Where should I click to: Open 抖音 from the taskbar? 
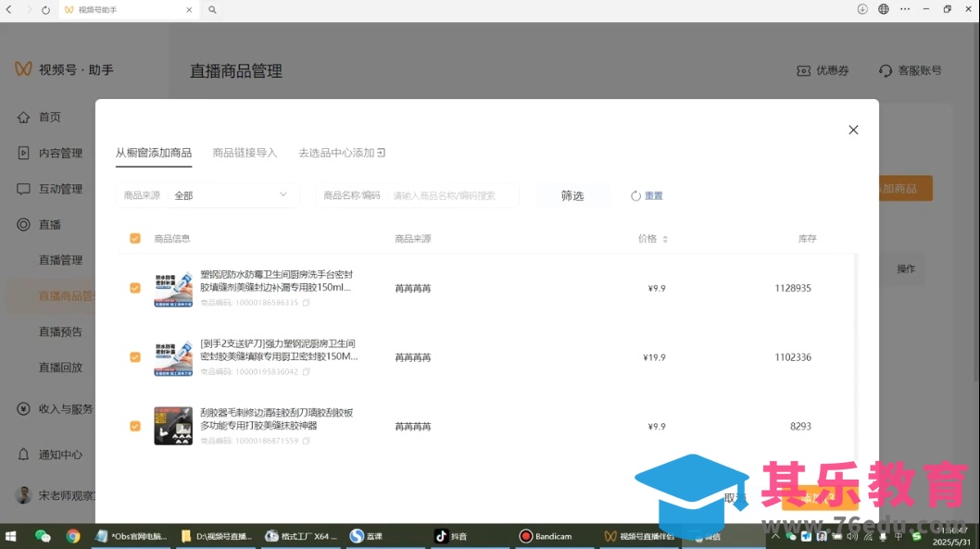[452, 536]
